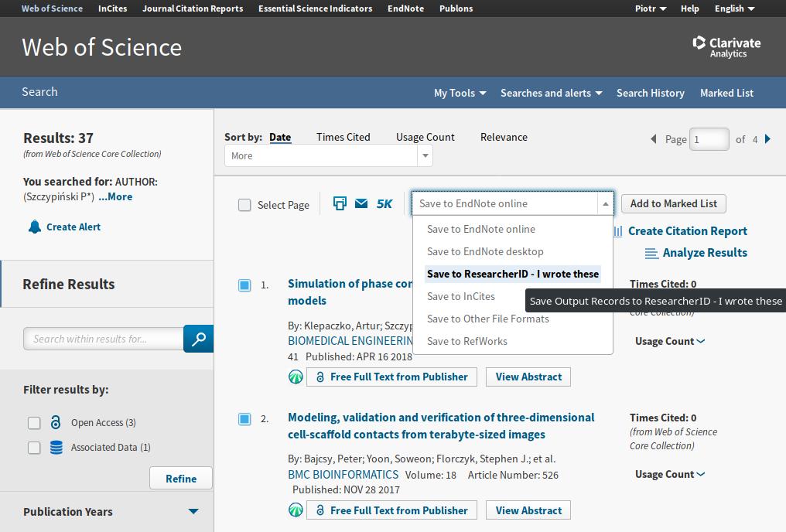The width and height of the screenshot is (786, 532).
Task: Click the Help link
Action: click(690, 9)
